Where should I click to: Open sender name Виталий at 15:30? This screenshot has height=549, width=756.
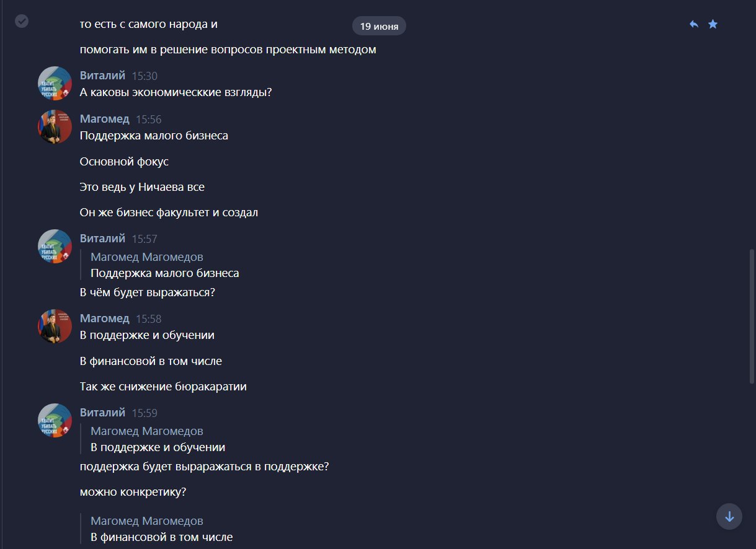102,75
